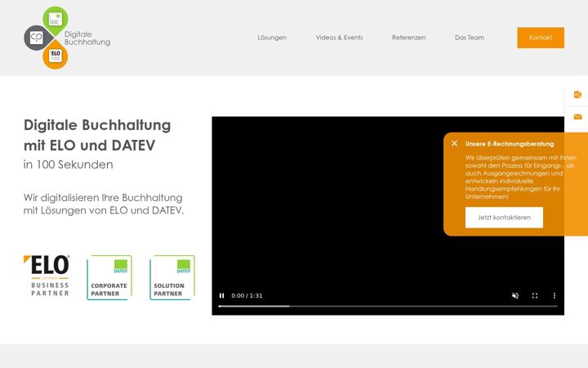Click the email envelope side icon
The image size is (588, 368).
point(577,117)
